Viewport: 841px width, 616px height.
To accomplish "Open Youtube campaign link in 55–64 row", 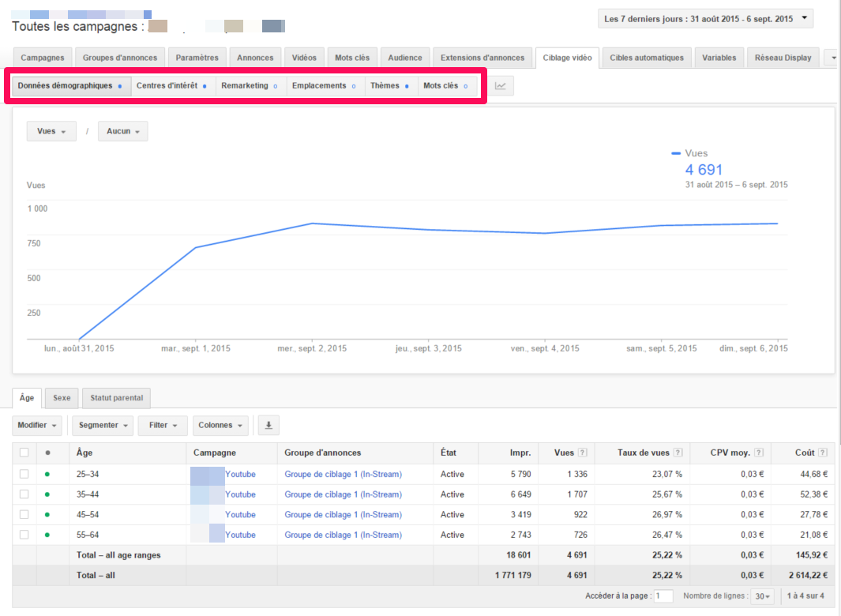I will coord(240,535).
